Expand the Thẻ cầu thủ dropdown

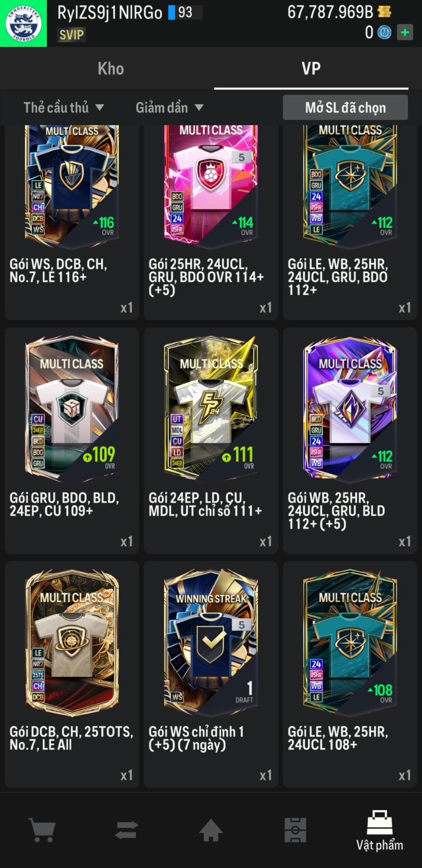(63, 108)
